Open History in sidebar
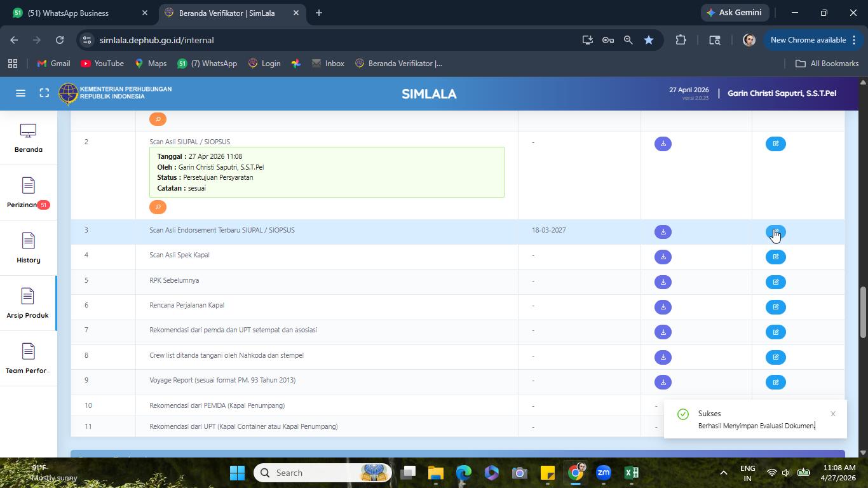 pyautogui.click(x=28, y=248)
